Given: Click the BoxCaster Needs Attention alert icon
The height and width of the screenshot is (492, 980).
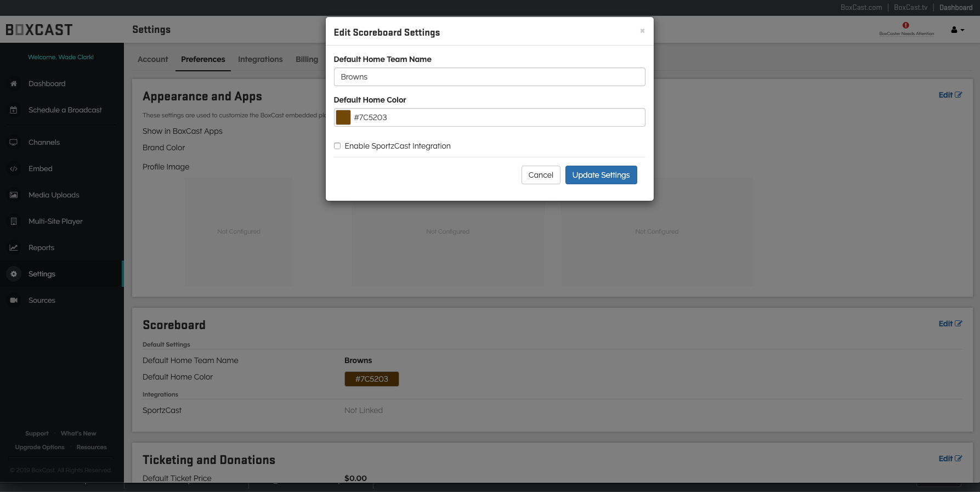Looking at the screenshot, I should coord(906,25).
